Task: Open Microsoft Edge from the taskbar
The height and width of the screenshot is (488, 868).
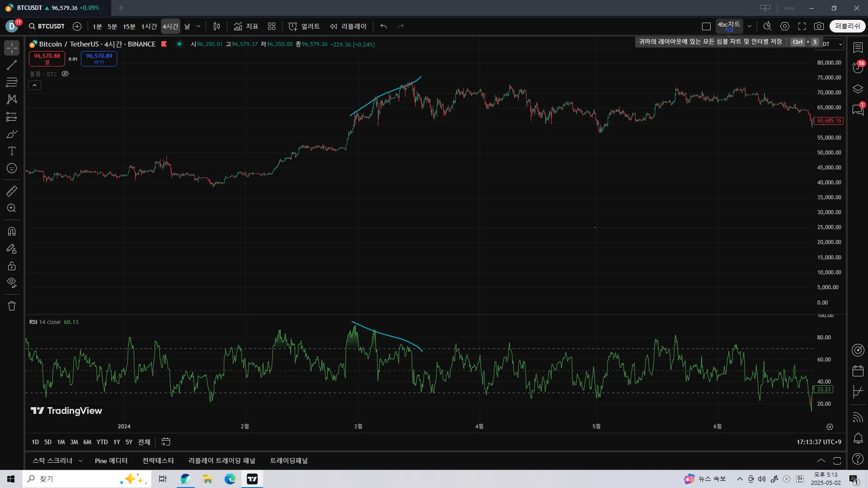Action: pyautogui.click(x=230, y=479)
